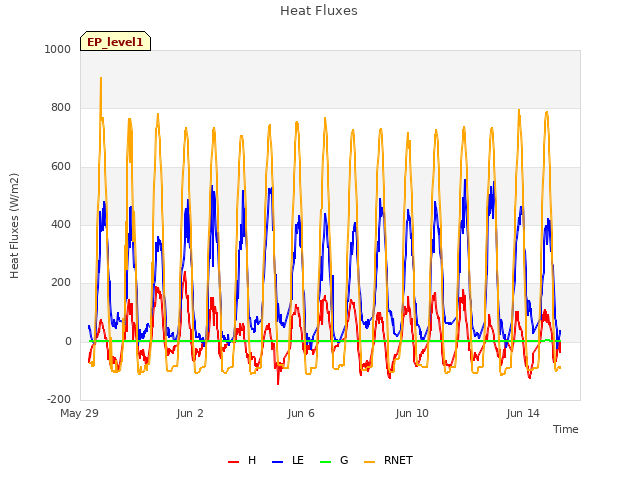Image resolution: width=640 pixels, height=480 pixels.
Task: Click the Heat Fluxes chart title
Action: pos(319,11)
